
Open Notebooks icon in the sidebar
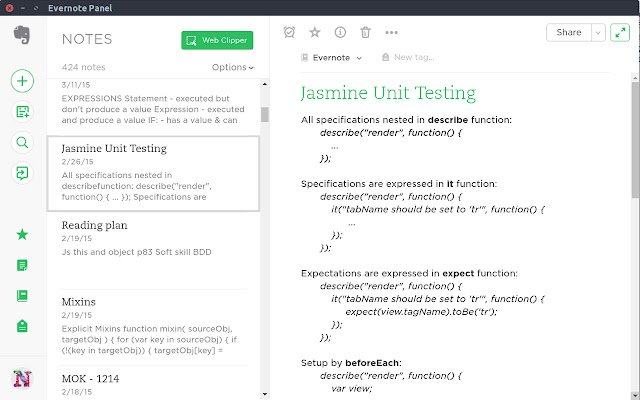22,296
